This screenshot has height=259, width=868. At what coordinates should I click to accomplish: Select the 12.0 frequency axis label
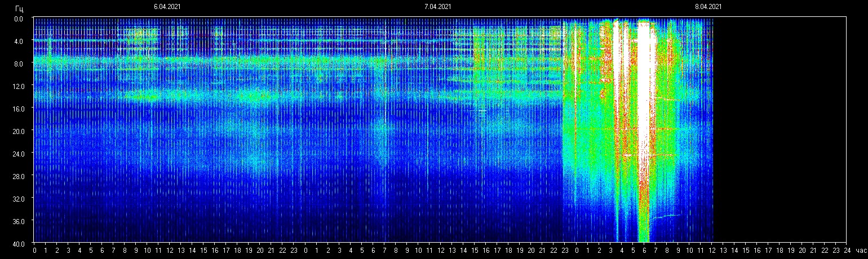(17, 86)
